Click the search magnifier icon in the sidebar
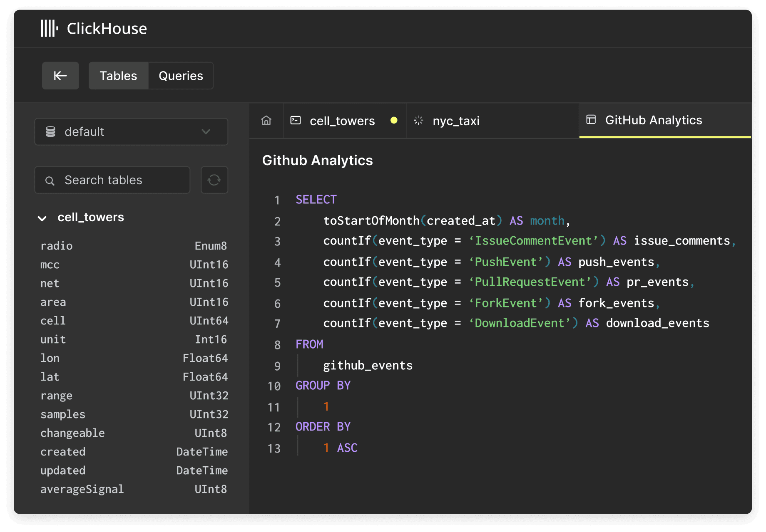Screen dimensions: 766x532 tap(50, 180)
